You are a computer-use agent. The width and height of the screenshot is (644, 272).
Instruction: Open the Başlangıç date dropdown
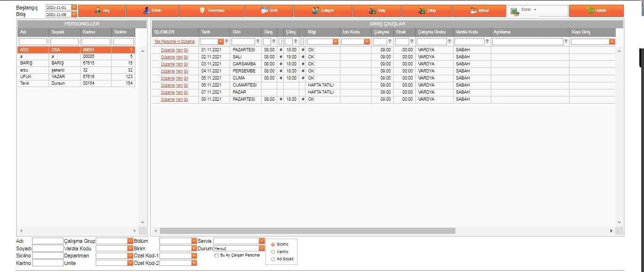click(x=74, y=8)
